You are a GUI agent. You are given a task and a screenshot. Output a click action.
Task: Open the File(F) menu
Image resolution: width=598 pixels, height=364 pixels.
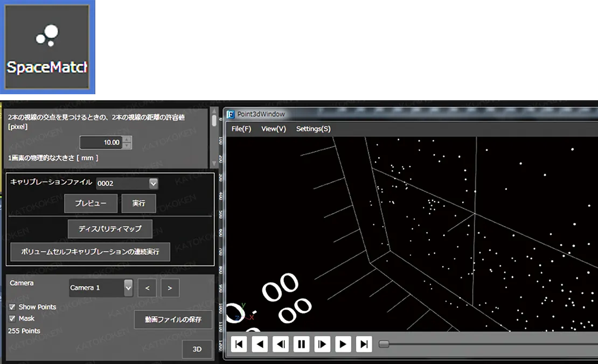coord(241,129)
